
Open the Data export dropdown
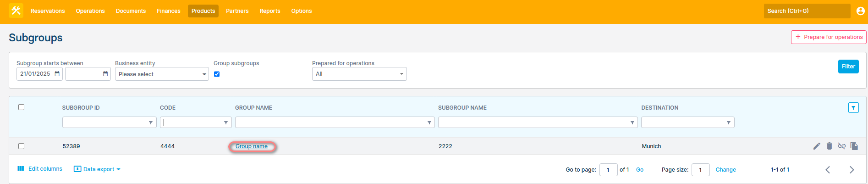click(x=97, y=169)
